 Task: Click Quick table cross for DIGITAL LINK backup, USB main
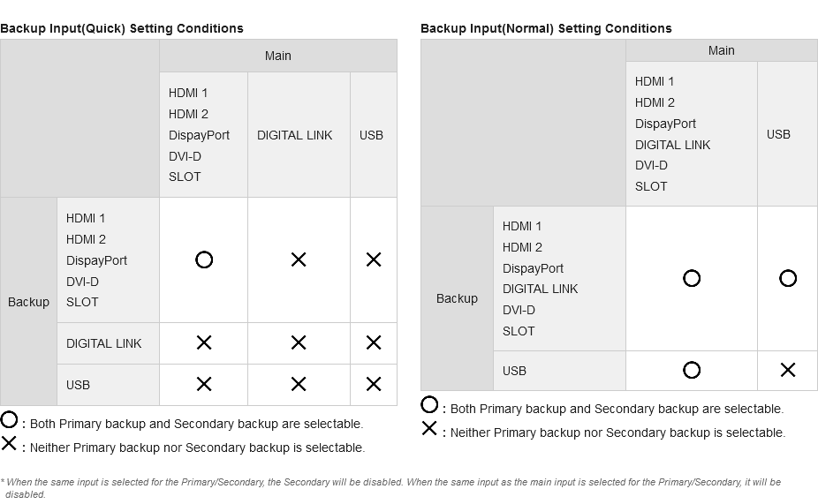(374, 342)
